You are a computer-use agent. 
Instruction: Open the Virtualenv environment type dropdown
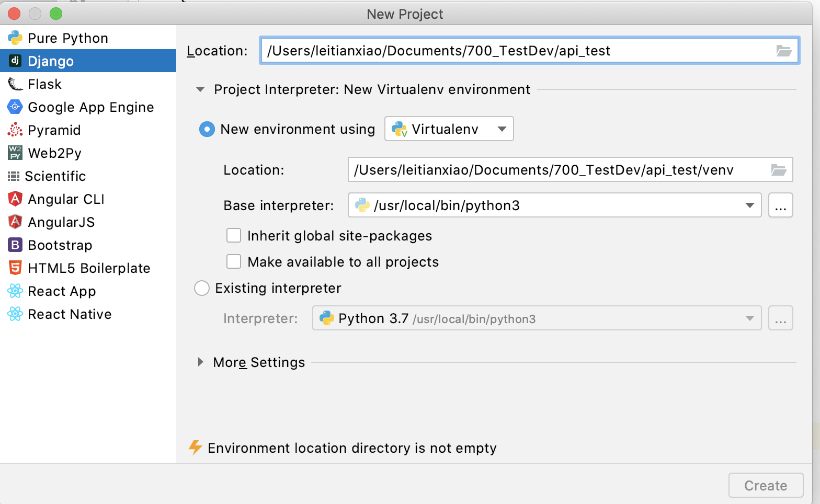pos(449,129)
